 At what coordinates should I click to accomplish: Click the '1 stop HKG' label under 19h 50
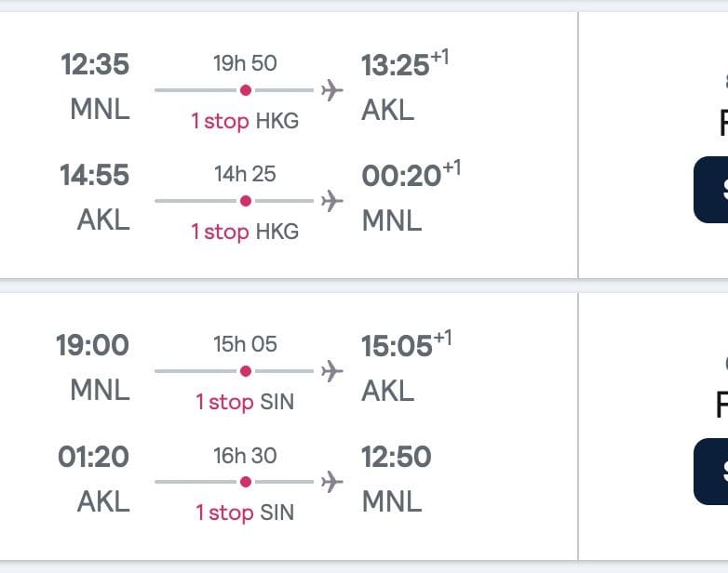point(245,121)
